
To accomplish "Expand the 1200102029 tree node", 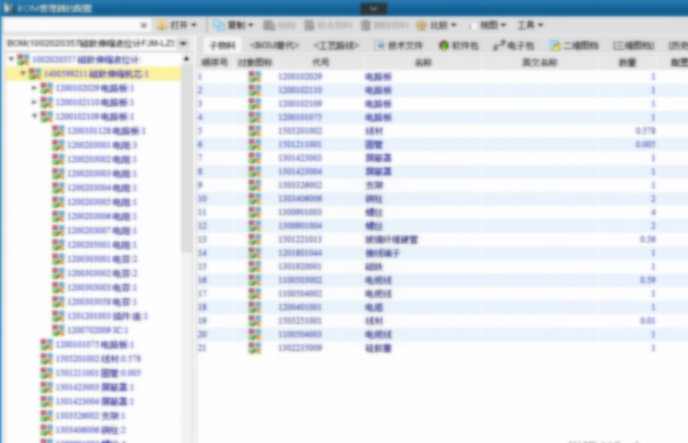I will coord(34,88).
